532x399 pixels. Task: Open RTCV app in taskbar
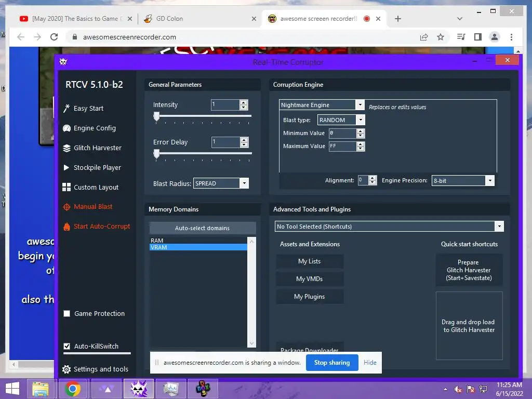coord(139,389)
